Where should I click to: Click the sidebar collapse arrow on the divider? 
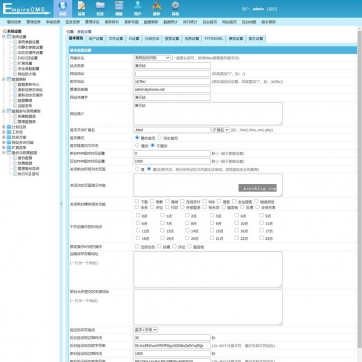[x=61, y=203]
